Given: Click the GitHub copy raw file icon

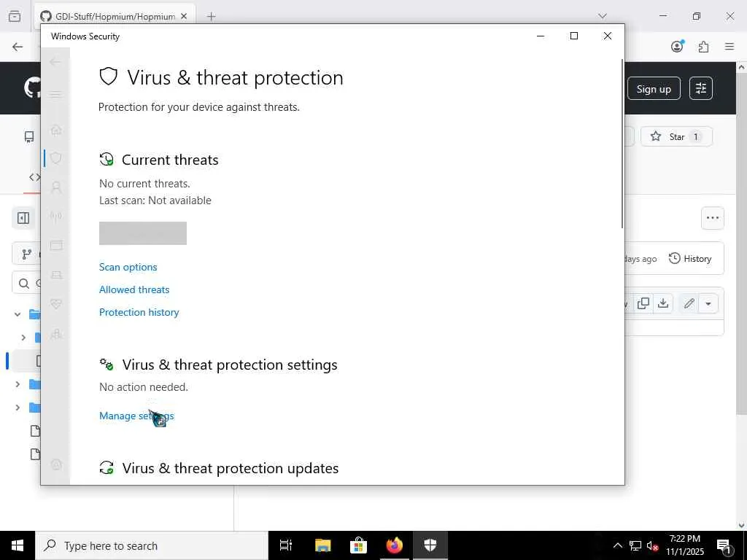Looking at the screenshot, I should (x=643, y=303).
